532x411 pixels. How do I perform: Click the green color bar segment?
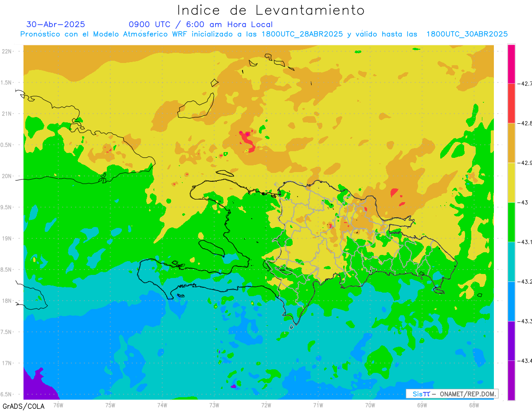[511, 222]
